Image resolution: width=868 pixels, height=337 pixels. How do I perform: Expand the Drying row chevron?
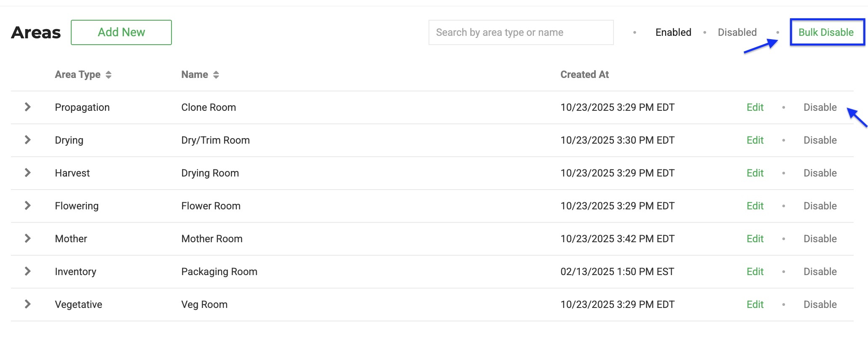coord(28,140)
